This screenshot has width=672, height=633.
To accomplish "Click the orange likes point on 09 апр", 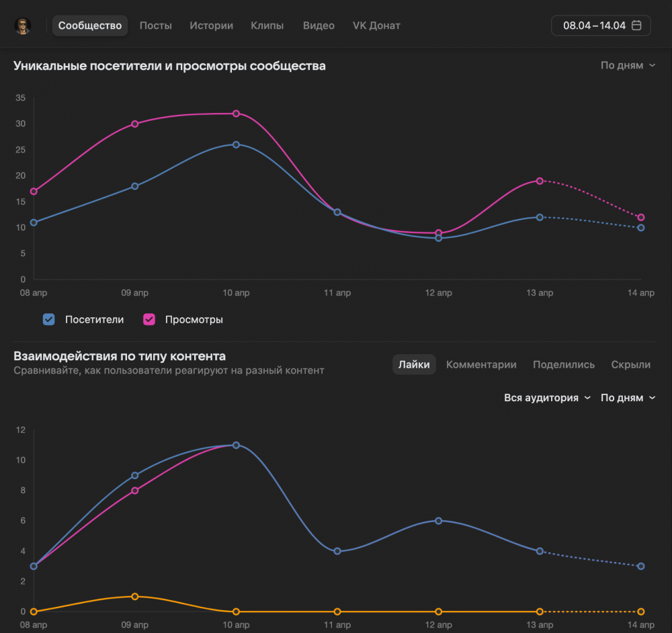I will pos(135,597).
